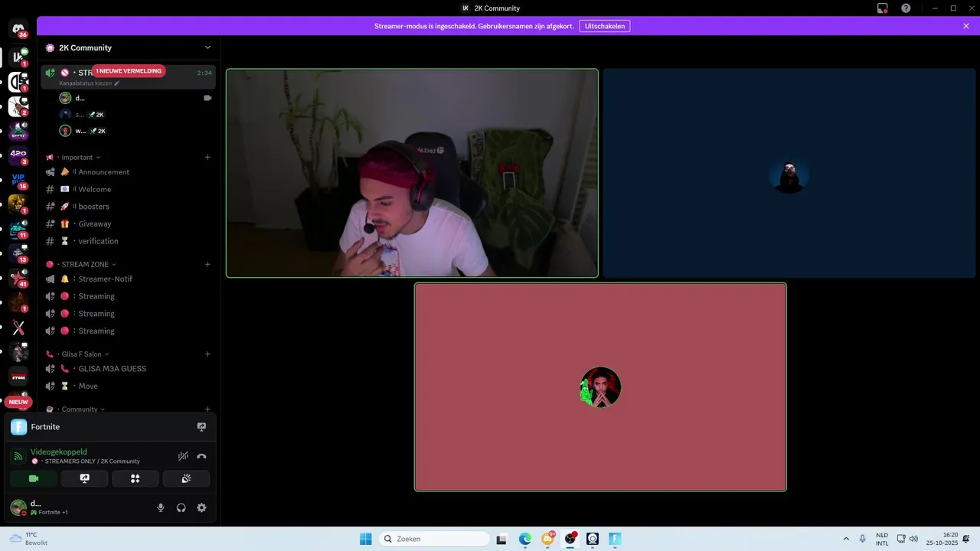Open the green connection signal icon
The height and width of the screenshot is (551, 980).
tap(18, 456)
